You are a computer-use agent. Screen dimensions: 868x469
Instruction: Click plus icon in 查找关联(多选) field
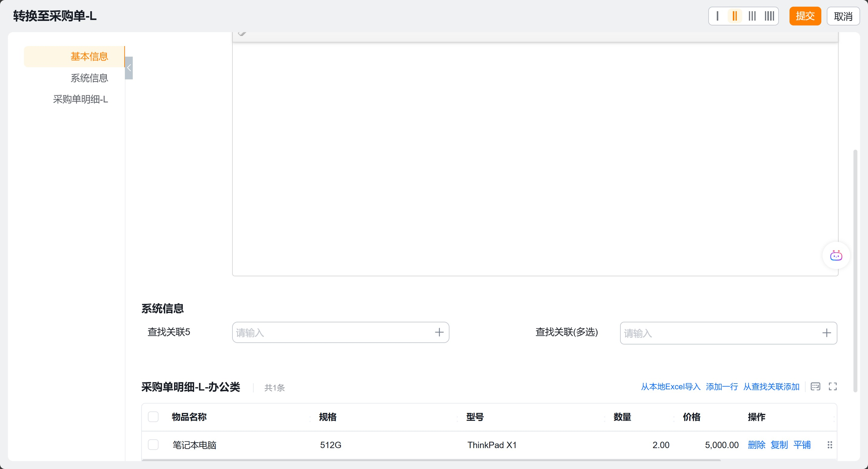[x=826, y=333]
